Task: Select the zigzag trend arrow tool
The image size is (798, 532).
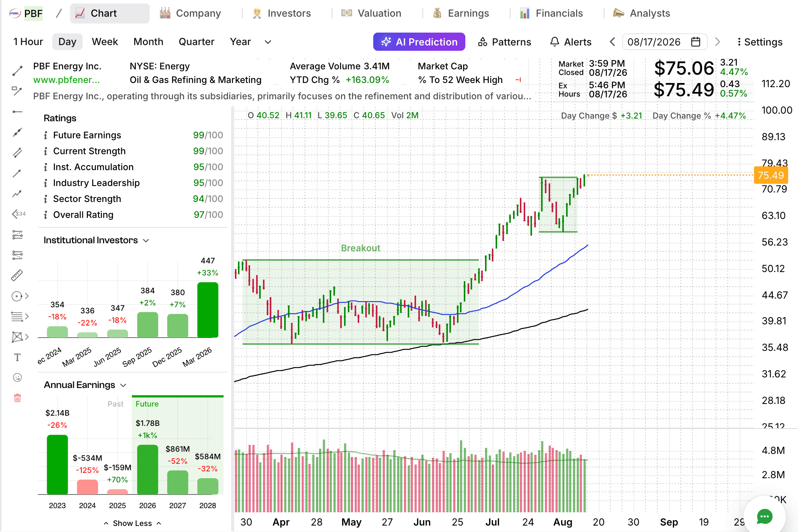Action: coord(17,194)
